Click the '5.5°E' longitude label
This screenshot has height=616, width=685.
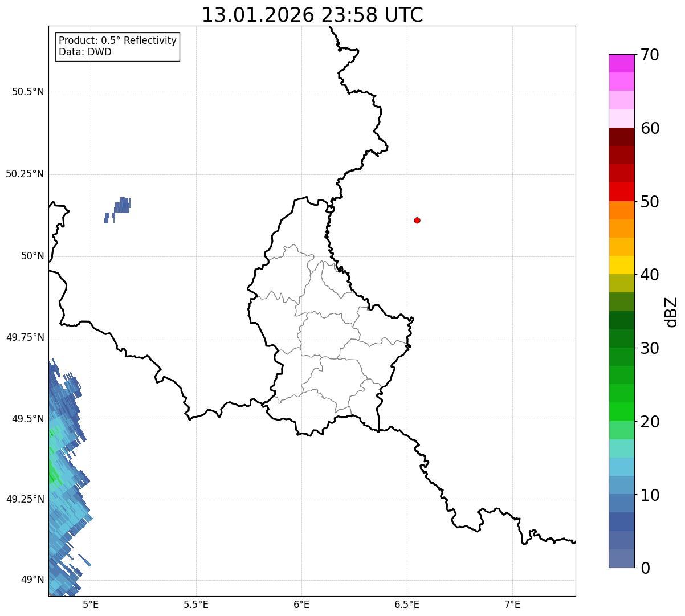click(x=196, y=604)
